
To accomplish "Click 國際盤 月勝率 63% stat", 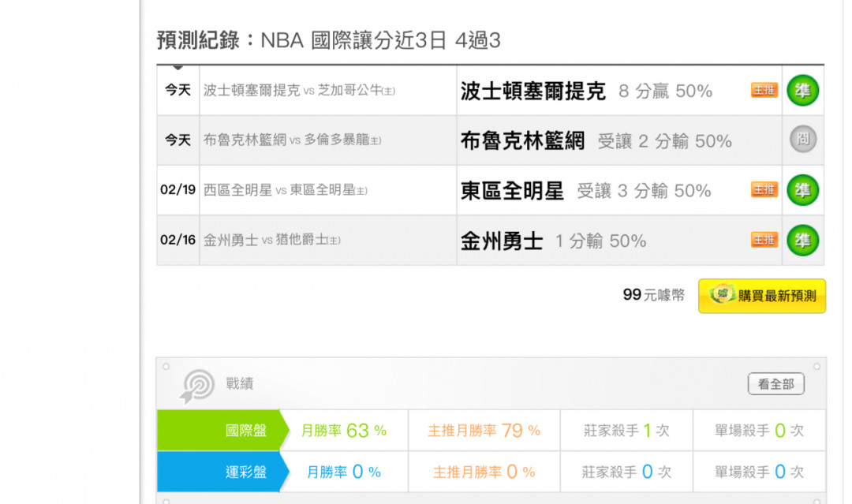I will pyautogui.click(x=344, y=431).
